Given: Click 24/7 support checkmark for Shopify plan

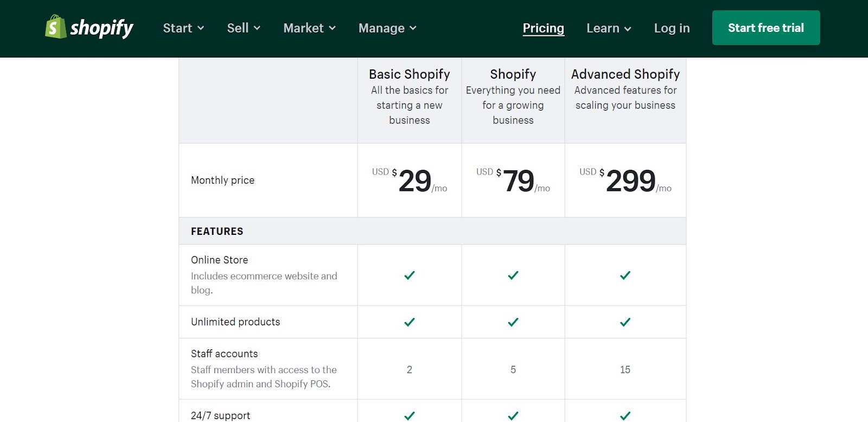Looking at the screenshot, I should coord(513,416).
